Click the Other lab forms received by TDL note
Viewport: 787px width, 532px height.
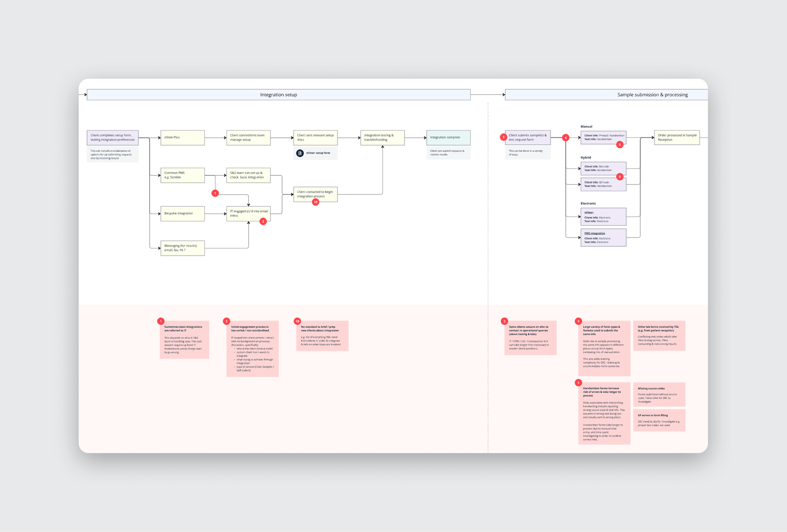pyautogui.click(x=659, y=336)
